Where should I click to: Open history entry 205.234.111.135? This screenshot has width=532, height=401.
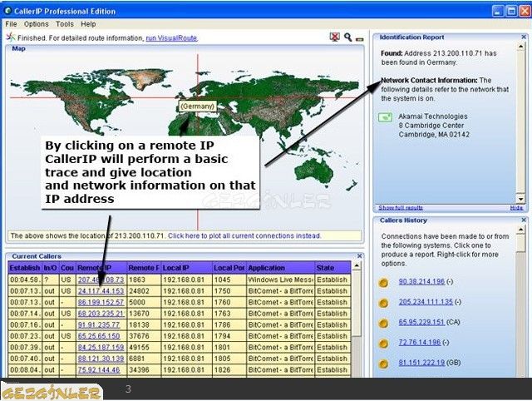tap(426, 301)
